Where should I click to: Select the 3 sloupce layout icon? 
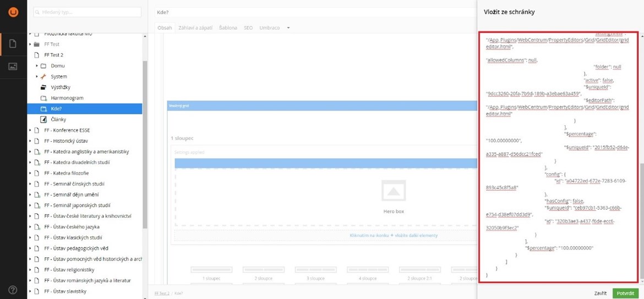click(x=315, y=270)
